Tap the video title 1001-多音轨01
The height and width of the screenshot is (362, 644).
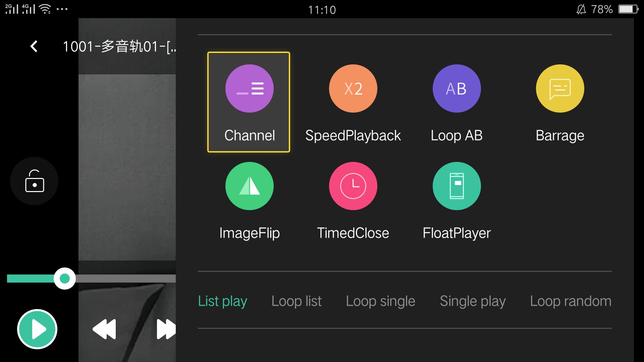[119, 46]
